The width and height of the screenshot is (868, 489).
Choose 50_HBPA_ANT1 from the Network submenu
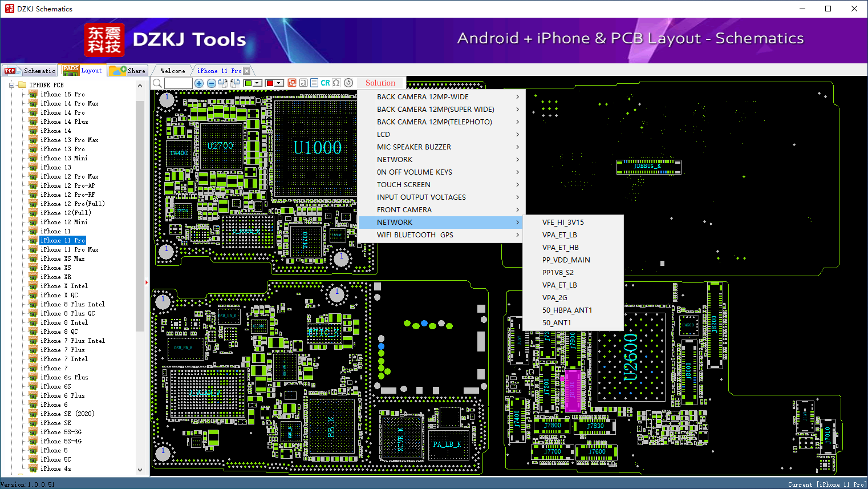click(573, 310)
